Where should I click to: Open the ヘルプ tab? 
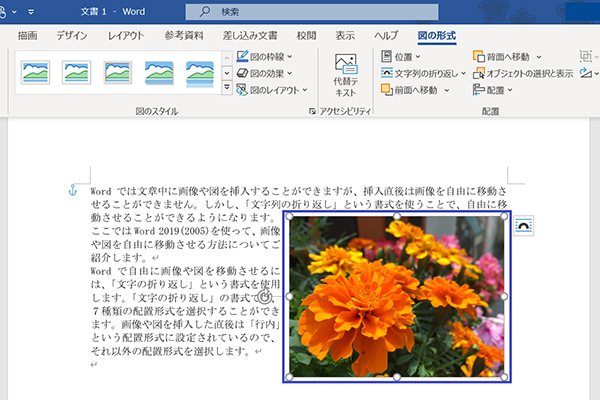[386, 36]
